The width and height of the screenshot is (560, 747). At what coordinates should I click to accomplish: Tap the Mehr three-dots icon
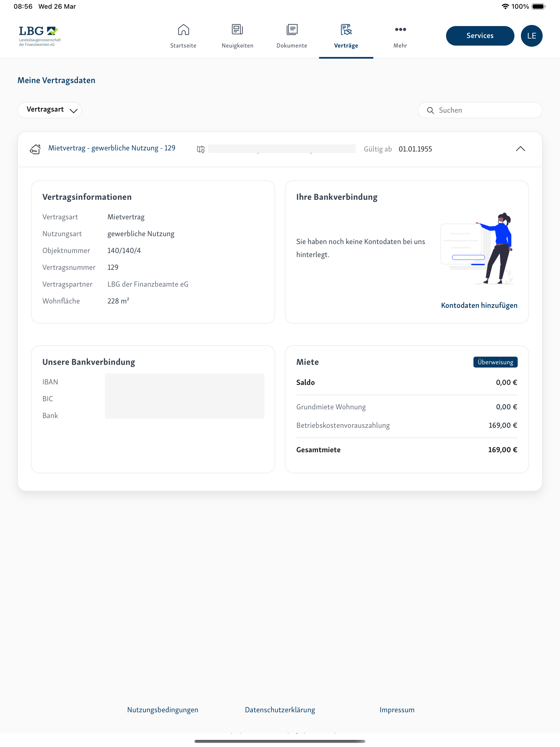point(400,29)
